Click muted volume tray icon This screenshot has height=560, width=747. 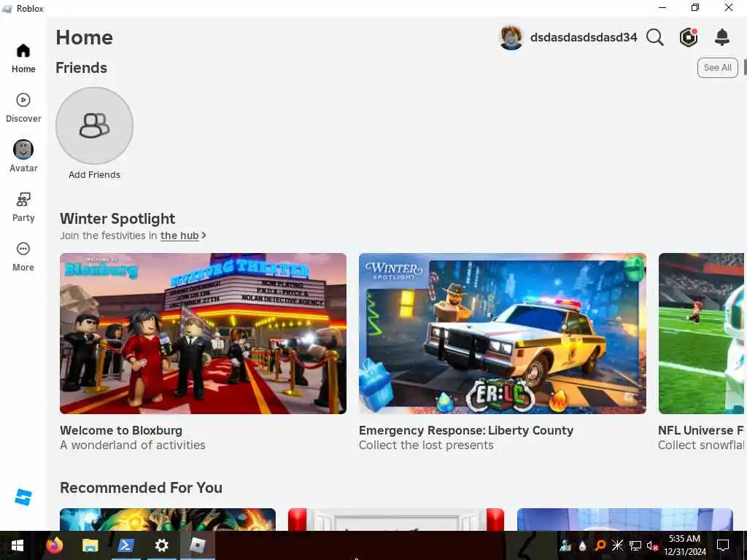(652, 545)
